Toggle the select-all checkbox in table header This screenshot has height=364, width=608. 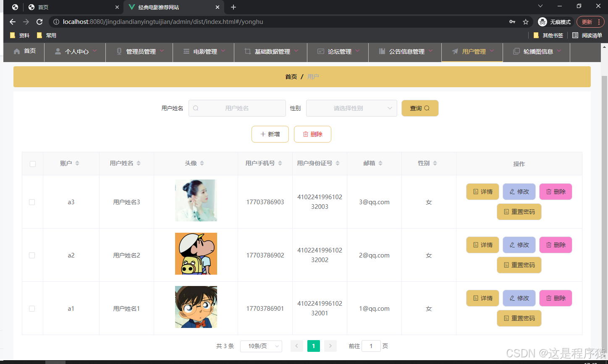pyautogui.click(x=33, y=164)
